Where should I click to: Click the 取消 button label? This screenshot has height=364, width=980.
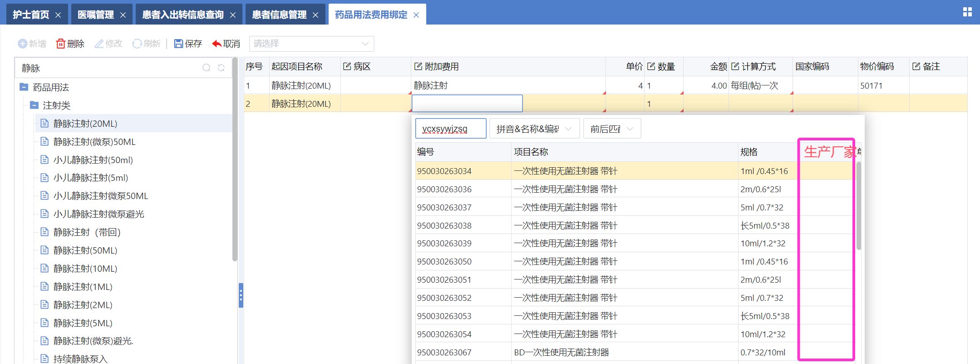[x=231, y=44]
